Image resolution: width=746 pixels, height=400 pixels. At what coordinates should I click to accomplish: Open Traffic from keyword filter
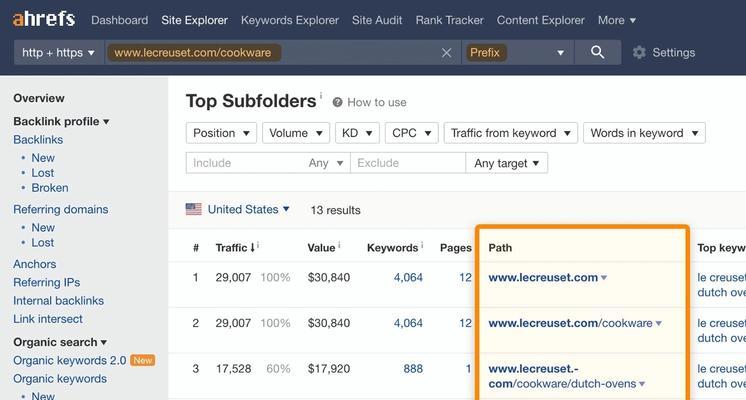pos(510,133)
